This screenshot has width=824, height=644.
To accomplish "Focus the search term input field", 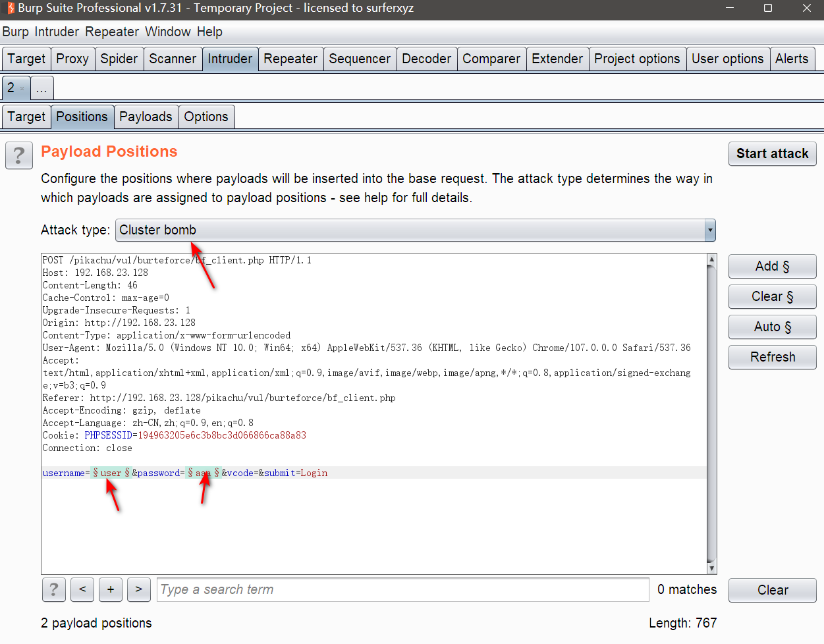I will click(402, 589).
